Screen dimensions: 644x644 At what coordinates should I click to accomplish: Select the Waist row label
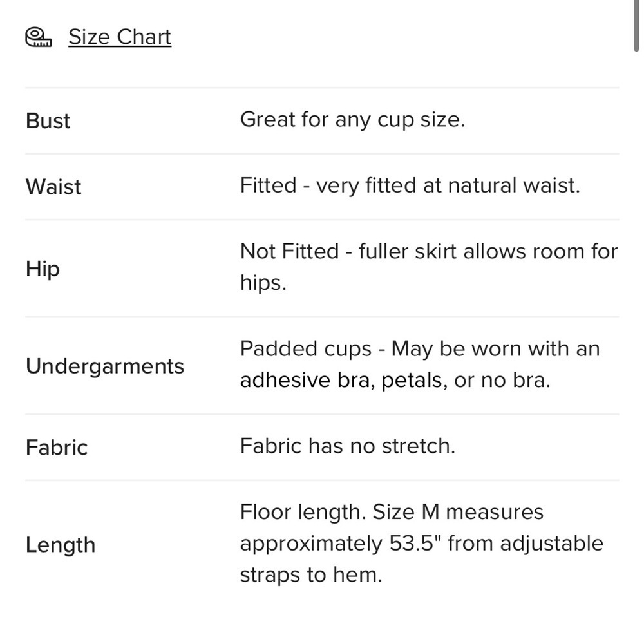[x=53, y=187]
